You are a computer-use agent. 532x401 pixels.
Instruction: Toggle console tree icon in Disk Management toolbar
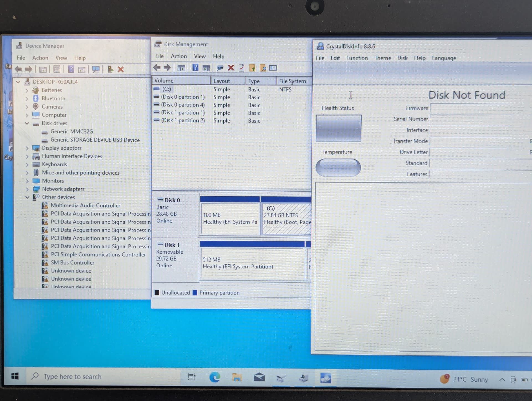(181, 68)
